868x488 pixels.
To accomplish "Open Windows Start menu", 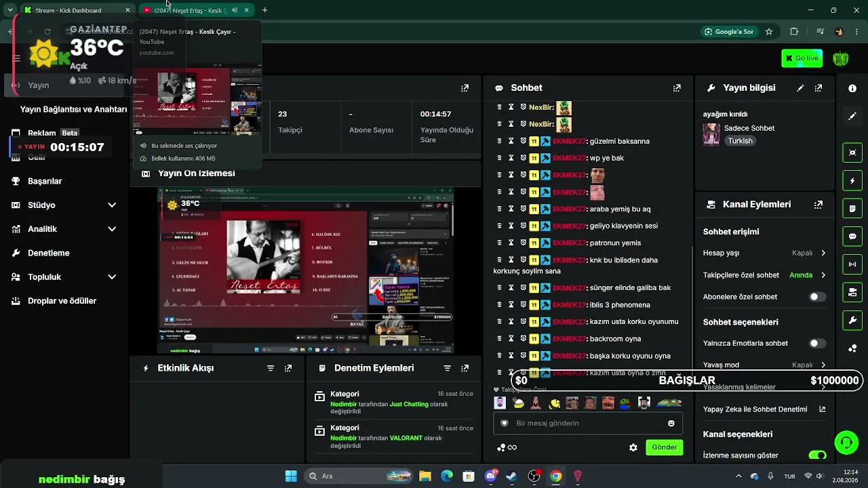I will [x=291, y=476].
